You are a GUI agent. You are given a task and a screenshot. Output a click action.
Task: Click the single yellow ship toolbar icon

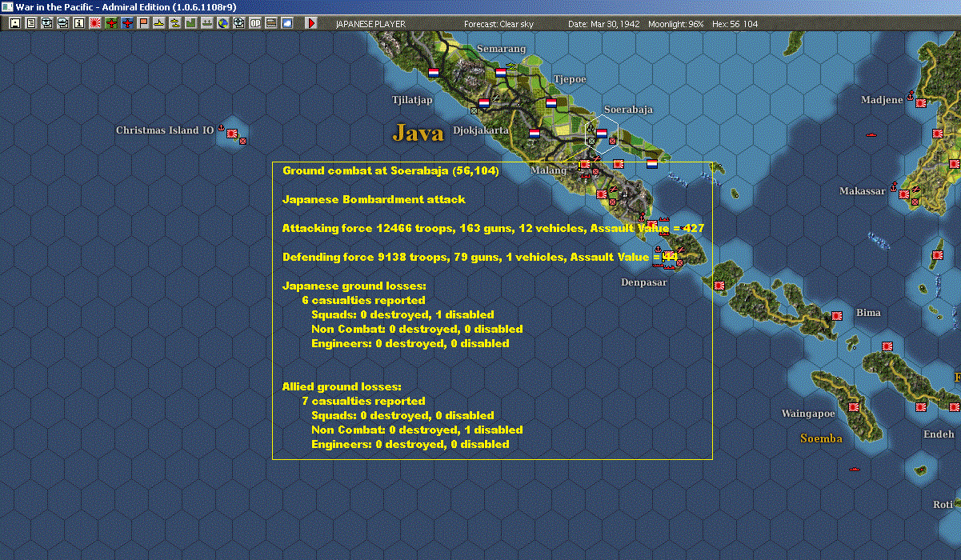coord(159,23)
